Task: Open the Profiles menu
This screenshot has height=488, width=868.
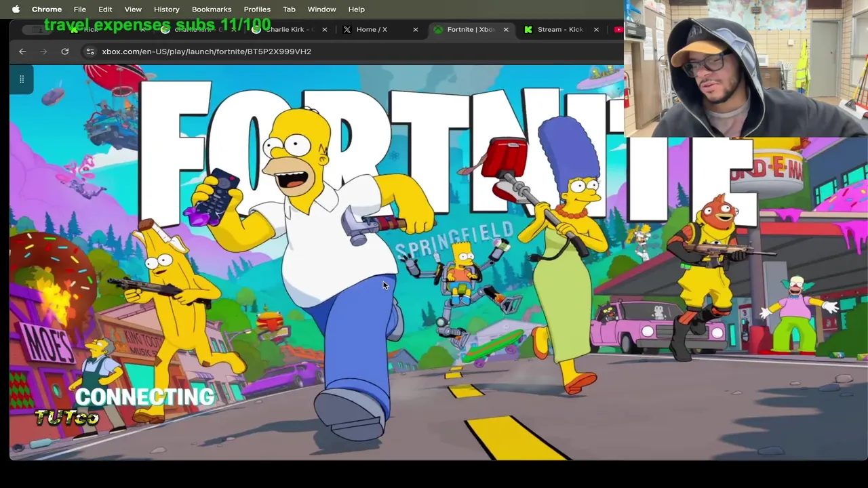Action: [257, 9]
